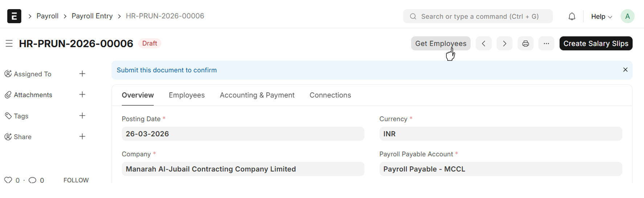Dismiss the submit confirmation banner

click(625, 70)
